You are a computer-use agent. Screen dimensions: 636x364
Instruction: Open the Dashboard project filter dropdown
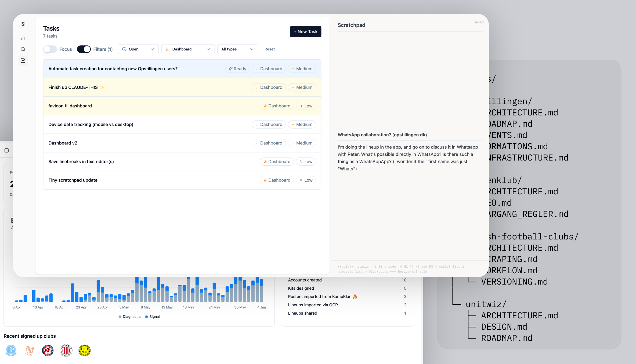[188, 49]
